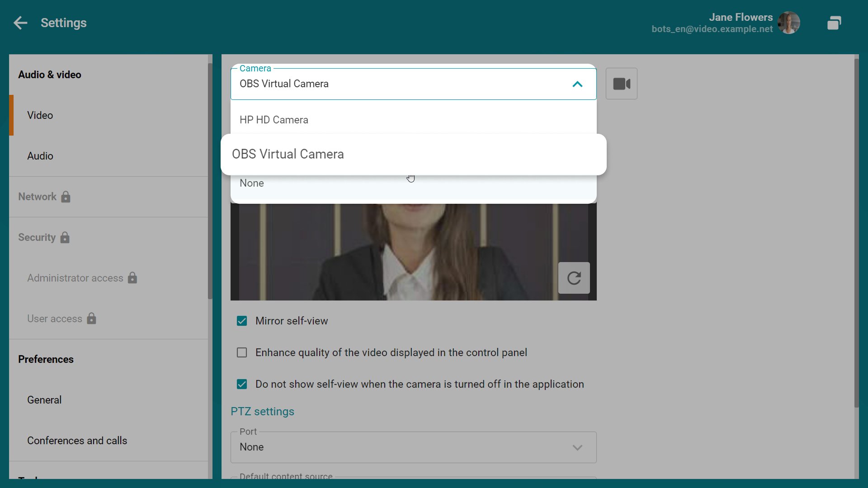Open Jane Flowers profile avatar
The width and height of the screenshot is (868, 488).
(x=789, y=23)
